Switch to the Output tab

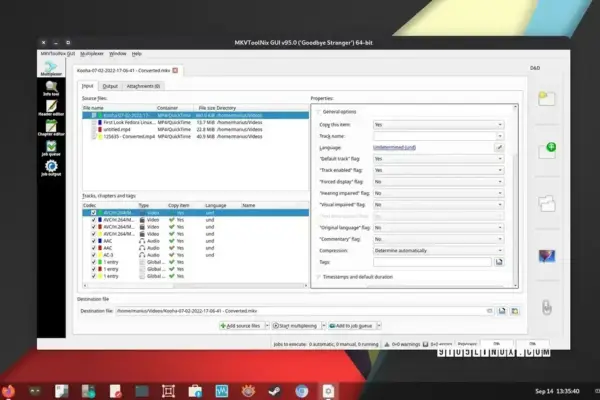[x=110, y=86]
